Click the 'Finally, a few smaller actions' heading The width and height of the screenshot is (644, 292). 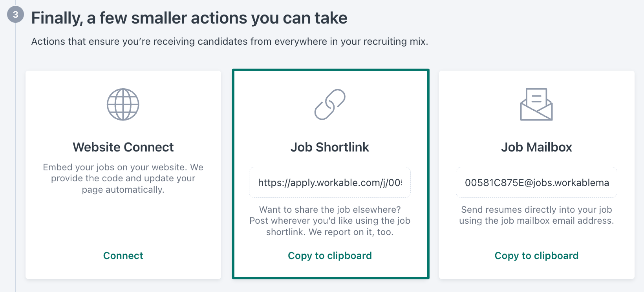(189, 18)
